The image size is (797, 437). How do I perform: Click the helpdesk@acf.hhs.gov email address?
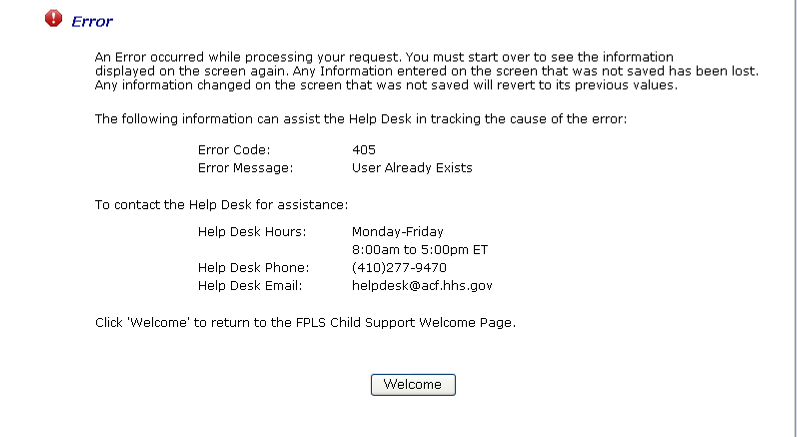422,286
